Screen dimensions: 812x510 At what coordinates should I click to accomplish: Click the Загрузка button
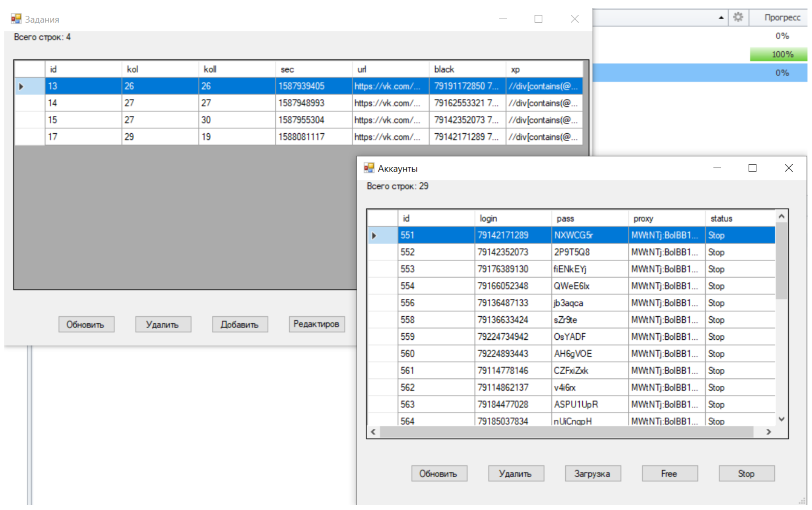coord(592,473)
